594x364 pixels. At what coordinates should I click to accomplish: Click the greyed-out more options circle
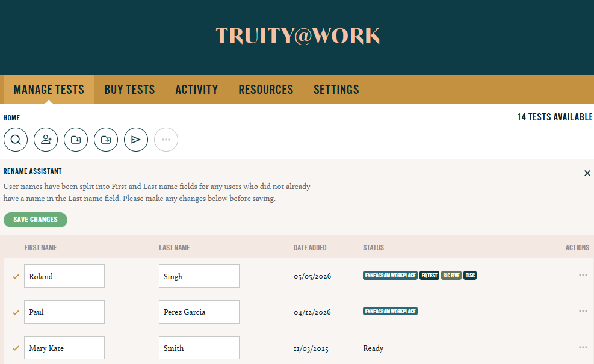[166, 140]
